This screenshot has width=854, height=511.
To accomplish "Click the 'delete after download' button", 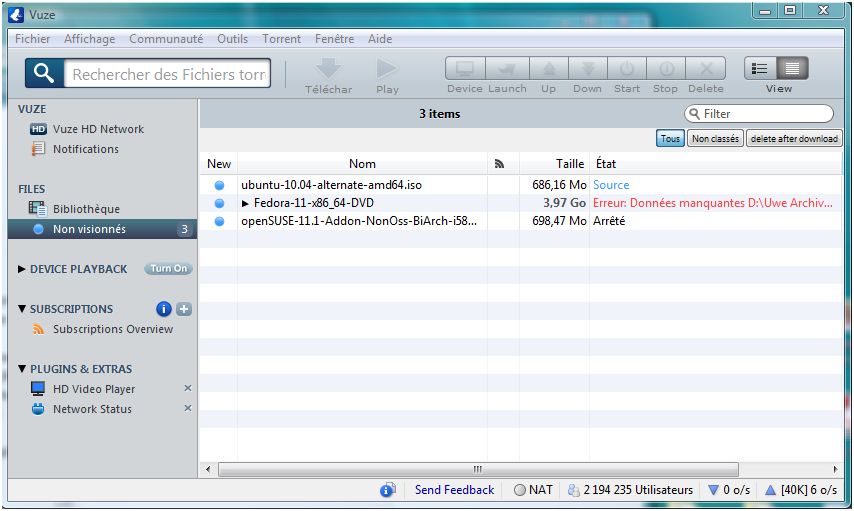I will pos(794,139).
